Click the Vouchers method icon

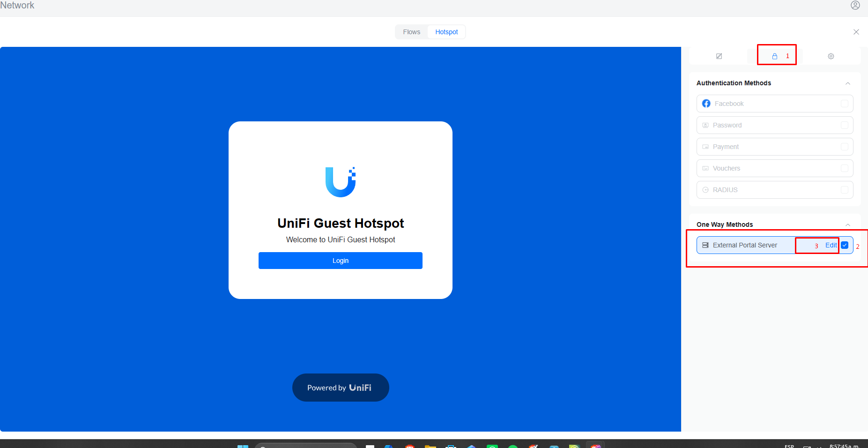tap(705, 168)
